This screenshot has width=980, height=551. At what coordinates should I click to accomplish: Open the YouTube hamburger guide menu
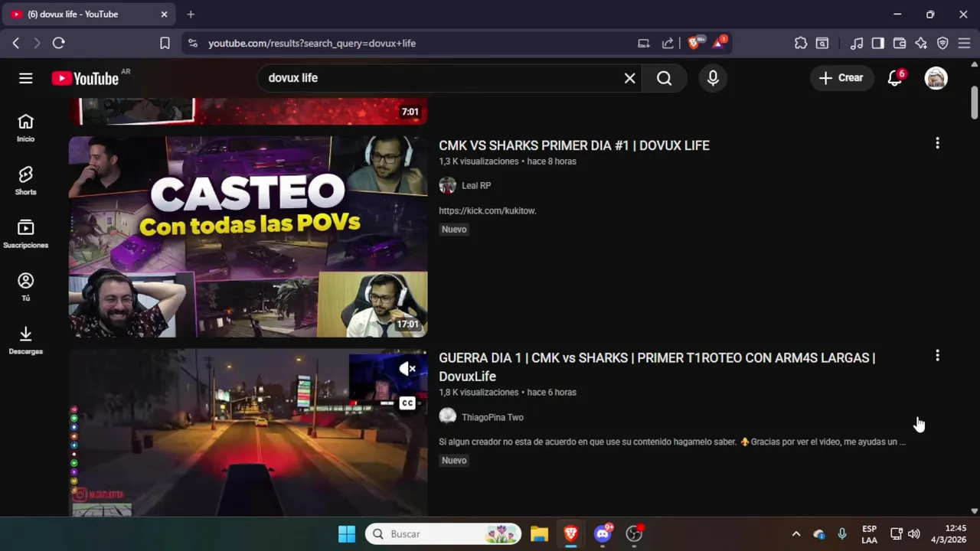[26, 78]
